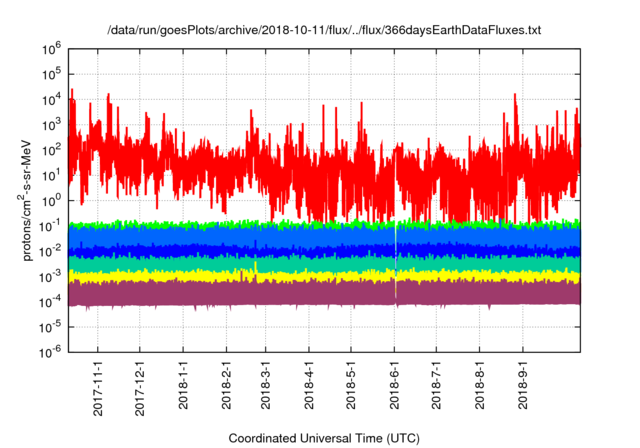This screenshot has height=448, width=640.
Task: Click the 2018-8-1 date tick label
Action: pos(480,384)
